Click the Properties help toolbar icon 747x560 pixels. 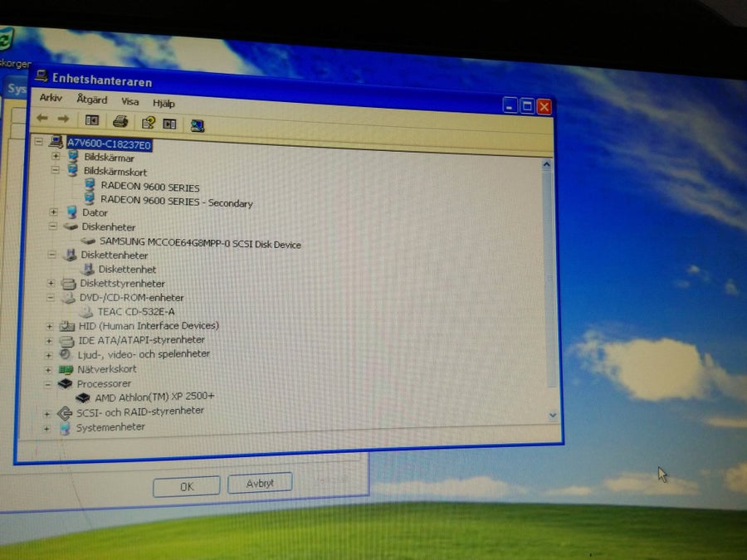[x=149, y=123]
